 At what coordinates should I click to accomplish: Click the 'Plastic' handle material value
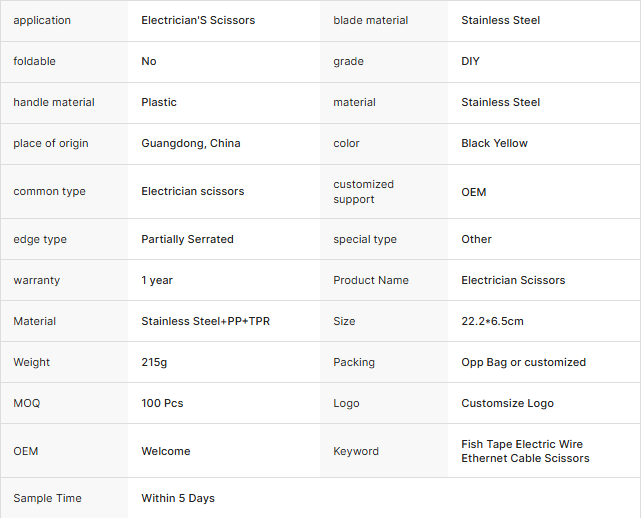159,102
